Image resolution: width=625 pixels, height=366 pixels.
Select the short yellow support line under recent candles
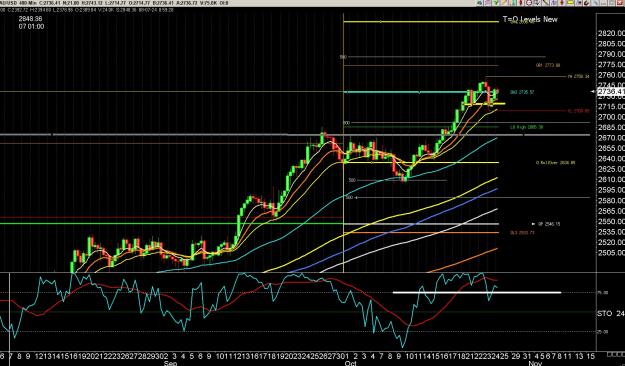485,104
